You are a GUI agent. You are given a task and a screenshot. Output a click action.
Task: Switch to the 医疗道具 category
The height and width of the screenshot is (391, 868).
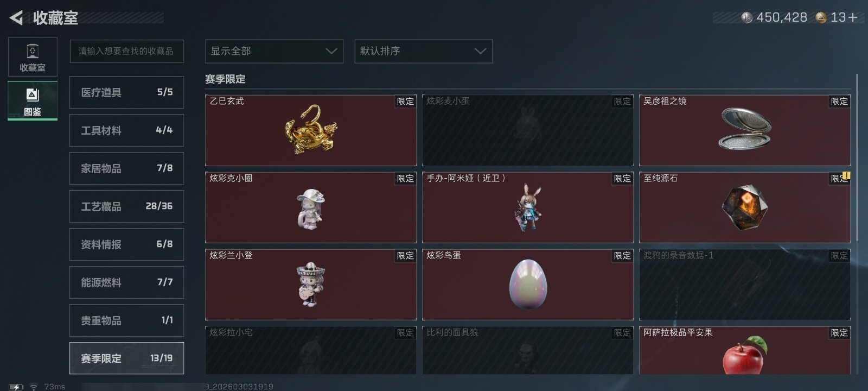point(126,92)
